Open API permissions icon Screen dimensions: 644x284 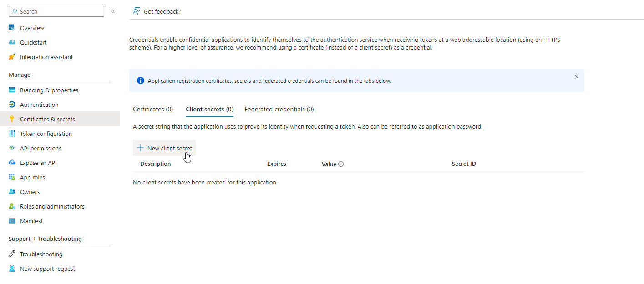[x=12, y=148]
